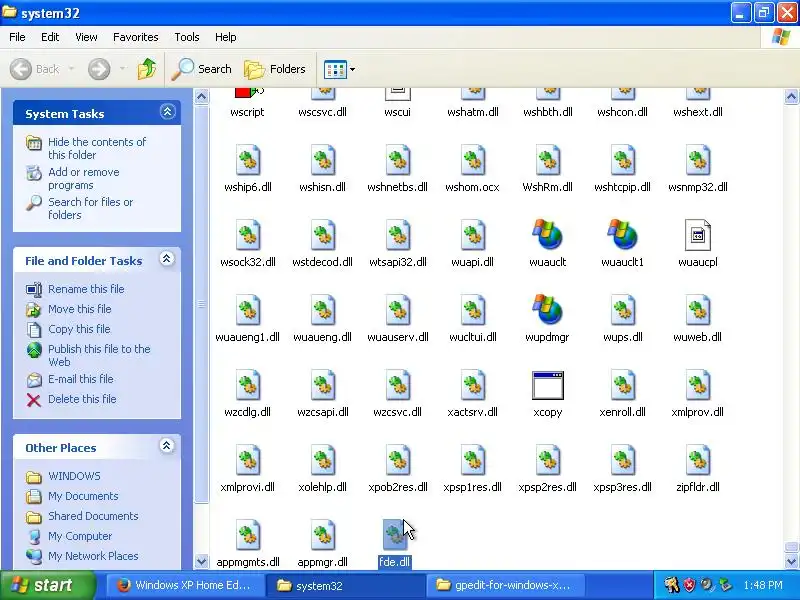Open My Documents from Other Places
The width and height of the screenshot is (800, 600).
[x=83, y=496]
